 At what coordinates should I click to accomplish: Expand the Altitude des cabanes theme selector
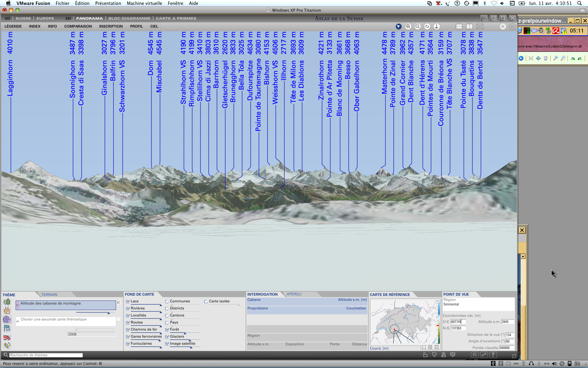[x=18, y=305]
